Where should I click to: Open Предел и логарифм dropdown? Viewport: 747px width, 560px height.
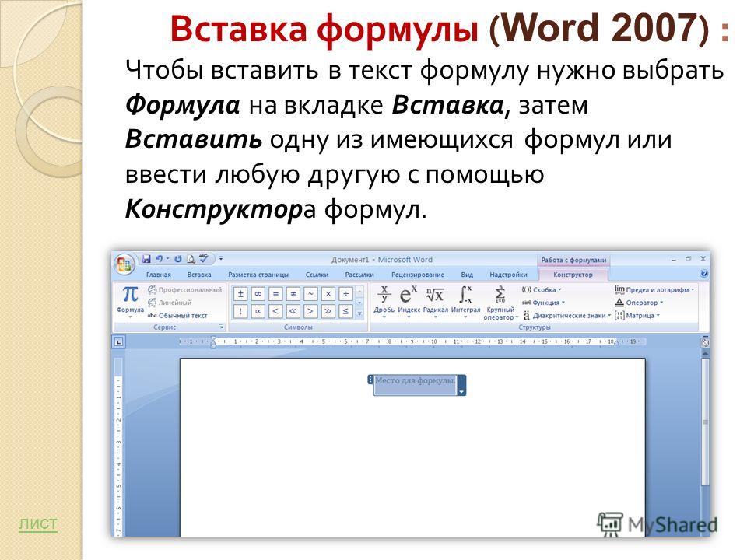(654, 289)
